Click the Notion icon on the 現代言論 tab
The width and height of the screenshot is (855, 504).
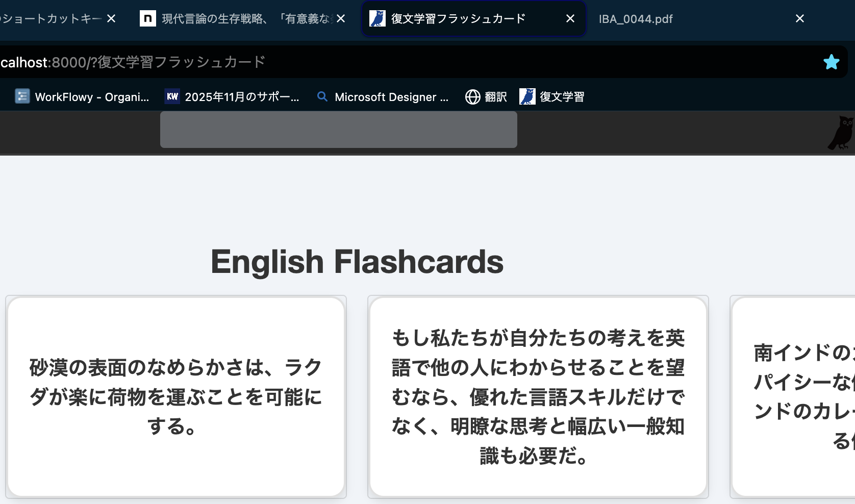point(148,18)
